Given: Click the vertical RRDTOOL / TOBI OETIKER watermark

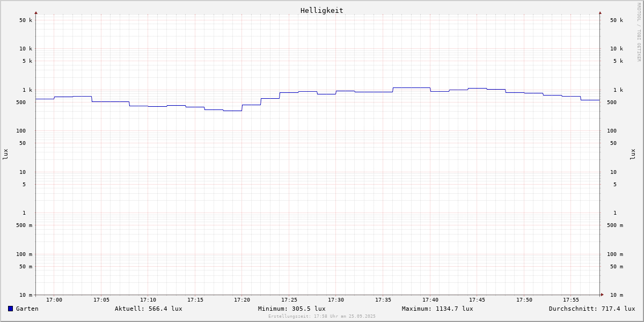Looking at the screenshot, I should click(x=639, y=32).
